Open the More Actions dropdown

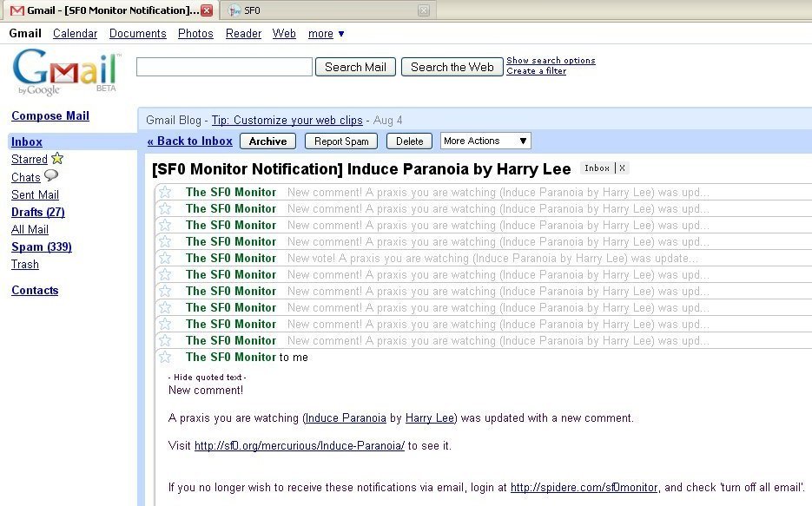[485, 141]
